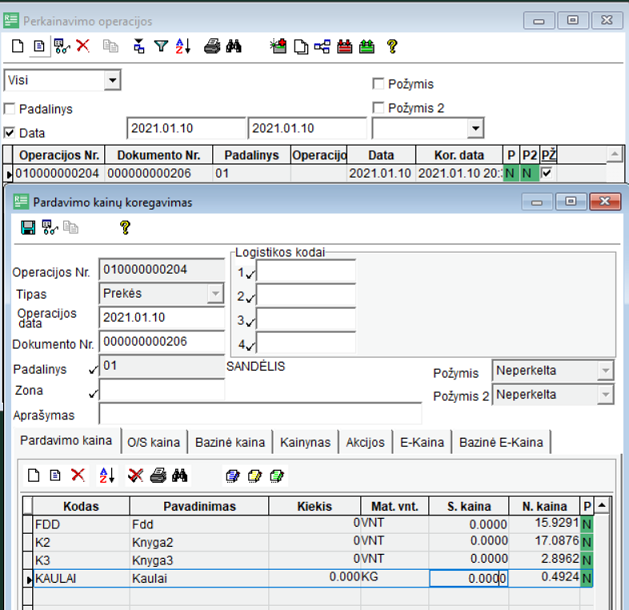Click the red X delete icon in top toolbar
This screenshot has height=610, width=629.
[83, 46]
